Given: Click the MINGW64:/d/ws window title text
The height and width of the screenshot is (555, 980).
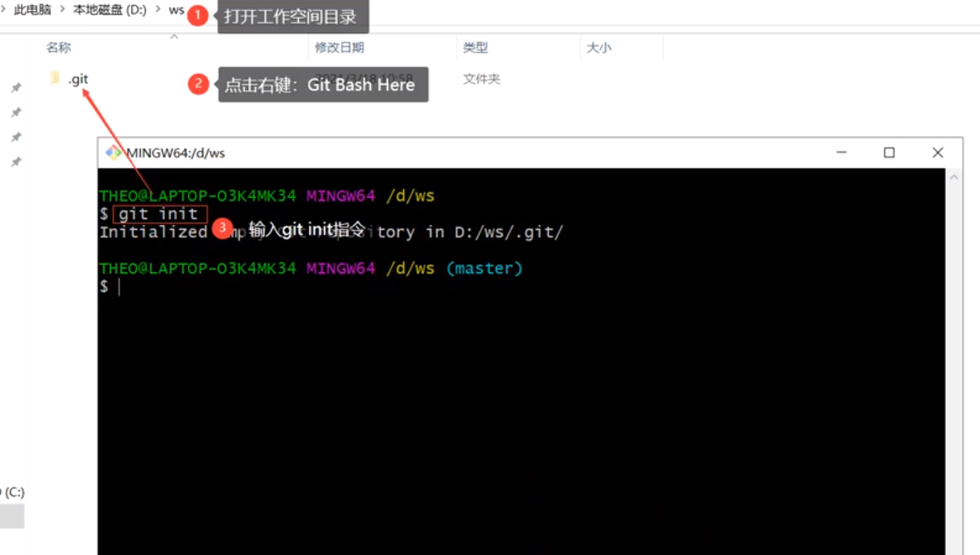Looking at the screenshot, I should [176, 153].
